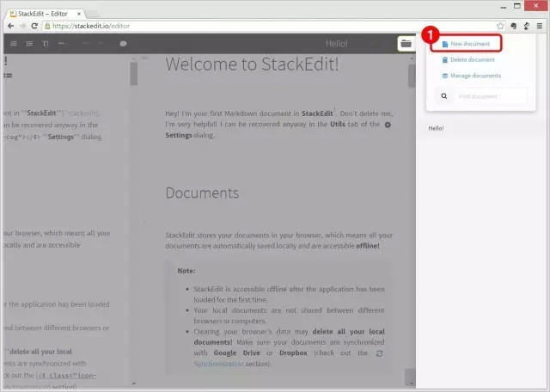The image size is (550, 392).
Task: Click the Synchronization link in note
Action: tap(218, 364)
